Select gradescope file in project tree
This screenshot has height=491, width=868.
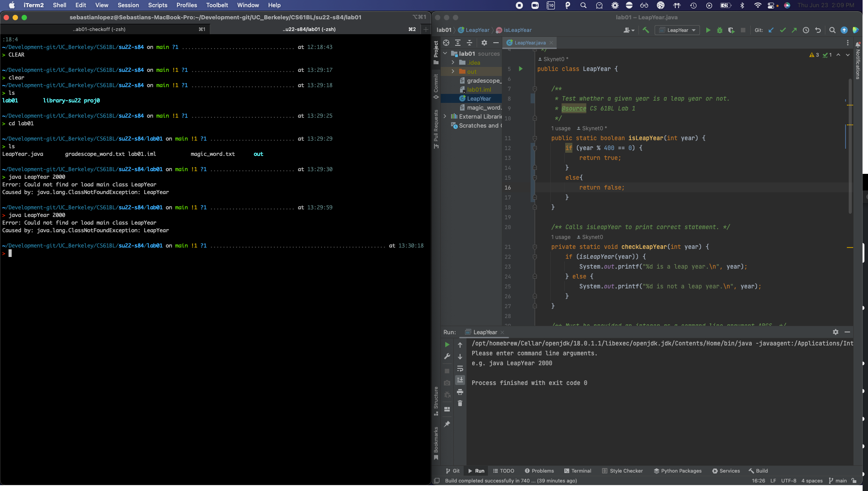coord(483,80)
